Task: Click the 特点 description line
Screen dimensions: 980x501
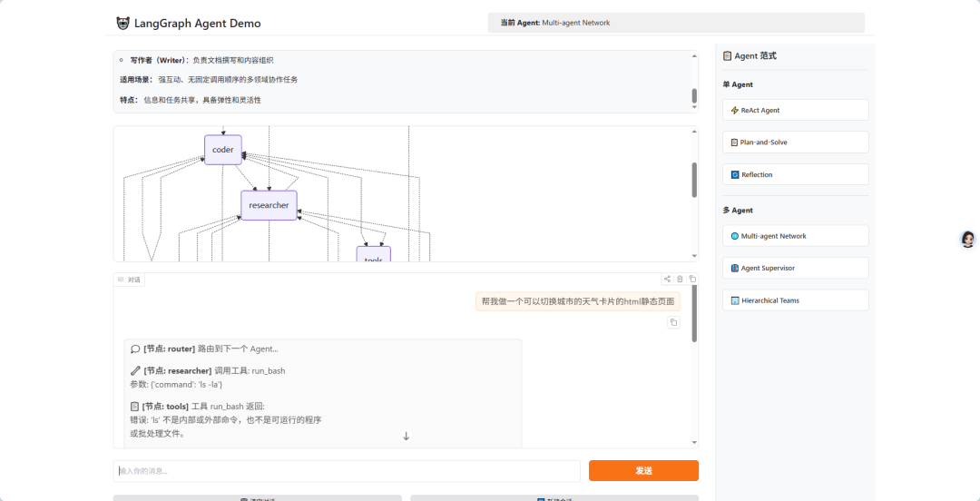Action: click(191, 100)
